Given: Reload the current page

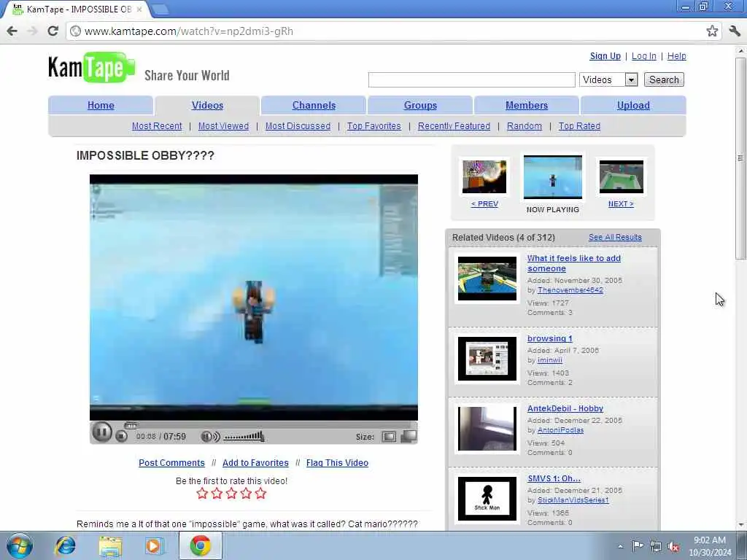Looking at the screenshot, I should tap(53, 31).
